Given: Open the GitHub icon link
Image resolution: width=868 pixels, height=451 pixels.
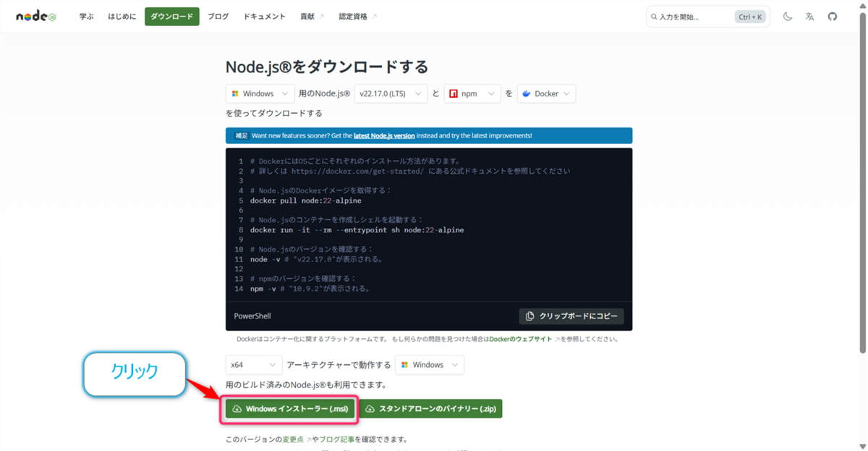Looking at the screenshot, I should pyautogui.click(x=833, y=16).
